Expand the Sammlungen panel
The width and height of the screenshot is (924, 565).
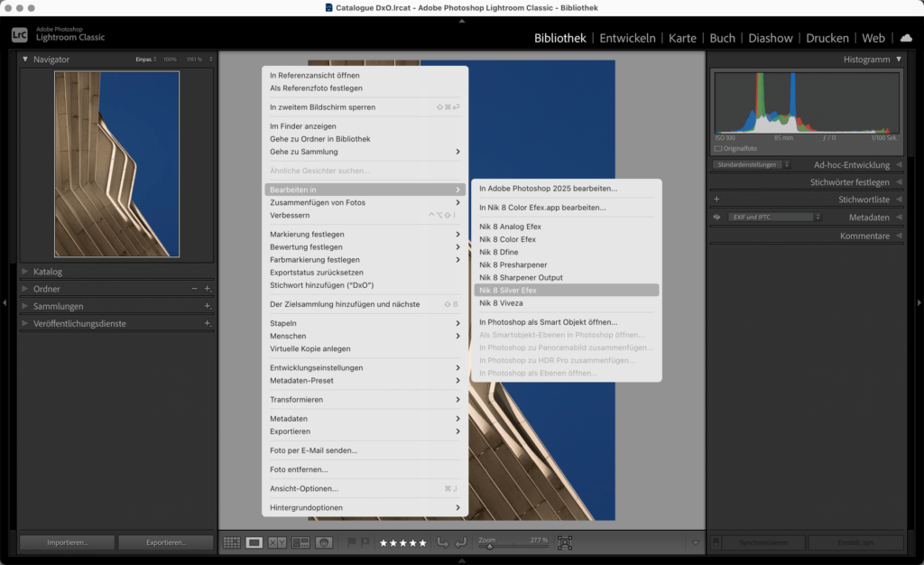point(25,306)
